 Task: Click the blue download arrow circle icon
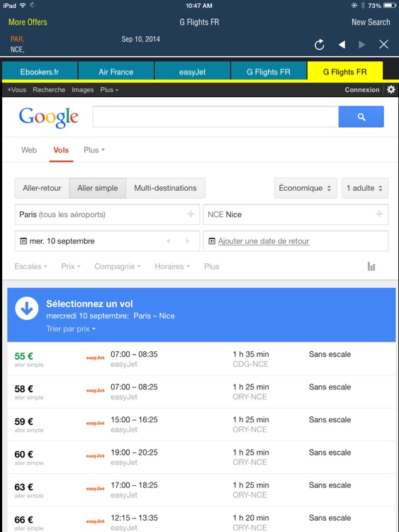(27, 309)
